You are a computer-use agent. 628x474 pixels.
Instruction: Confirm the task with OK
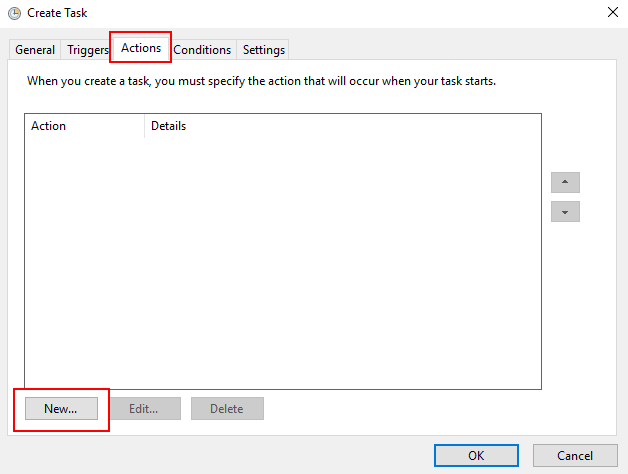(476, 455)
